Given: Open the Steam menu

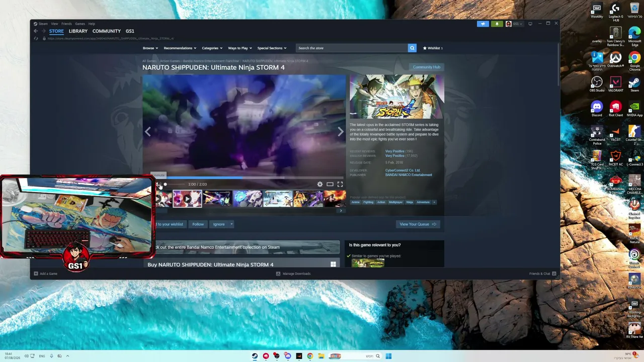Looking at the screenshot, I should 43,24.
